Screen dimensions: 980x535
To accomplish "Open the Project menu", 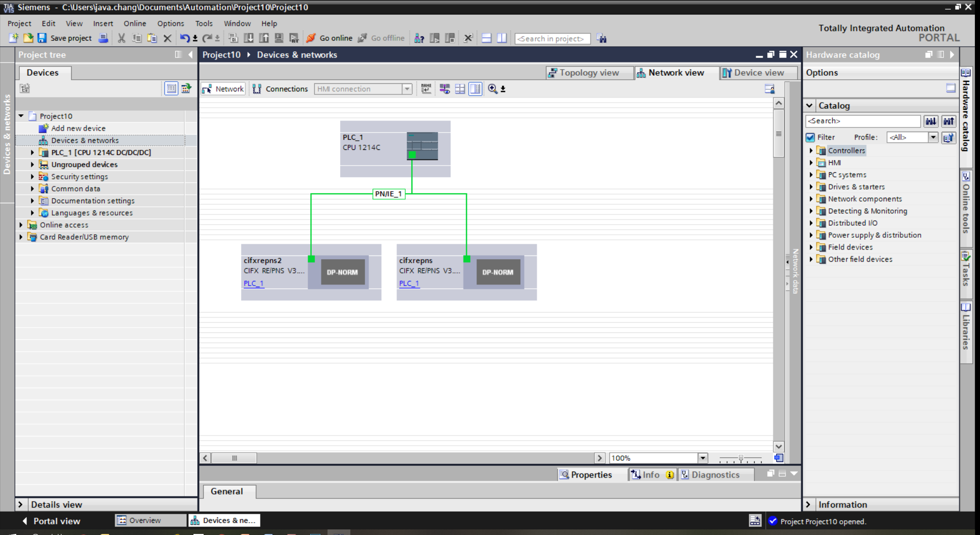I will click(19, 23).
